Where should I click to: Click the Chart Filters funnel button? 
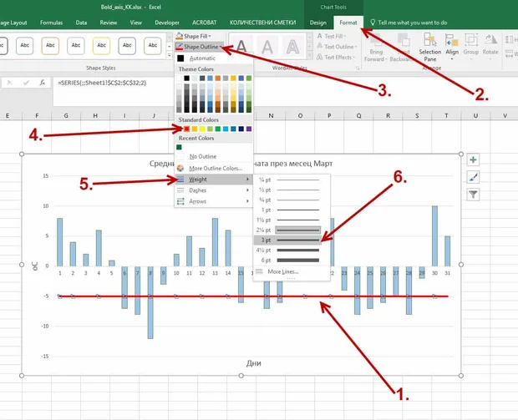[473, 195]
